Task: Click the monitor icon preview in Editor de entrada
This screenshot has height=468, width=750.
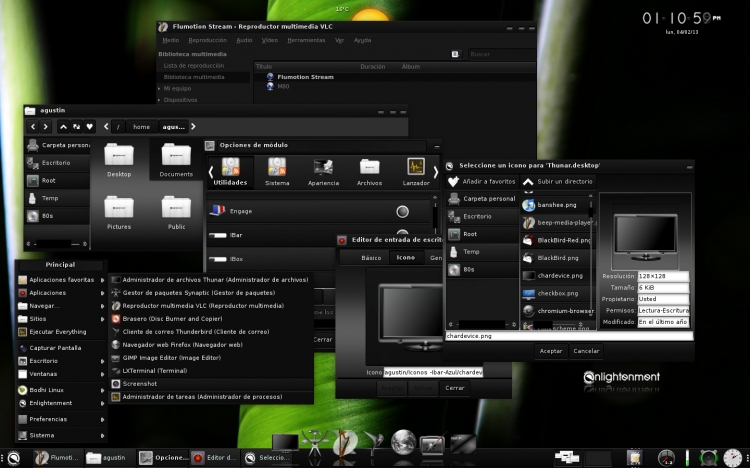Action: (410, 317)
